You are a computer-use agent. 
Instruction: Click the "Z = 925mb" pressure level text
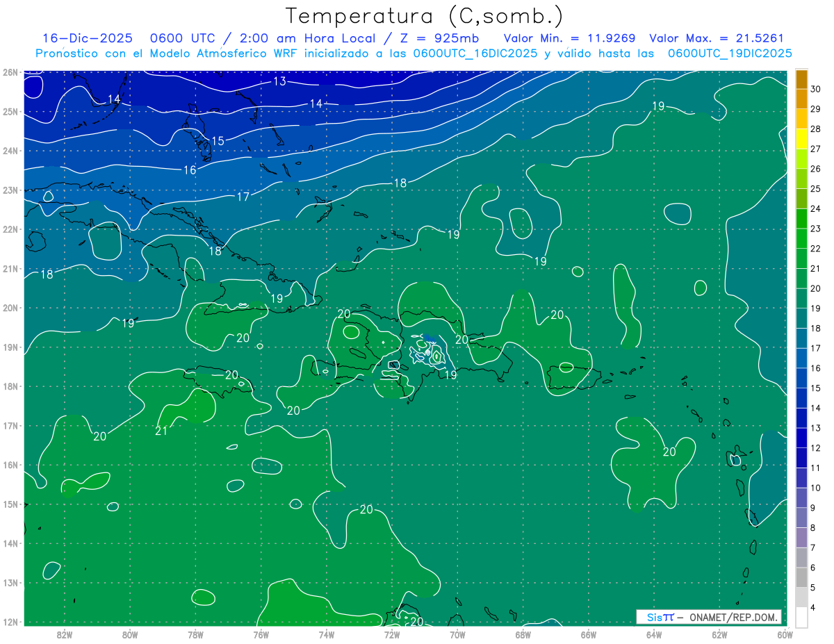click(440, 38)
